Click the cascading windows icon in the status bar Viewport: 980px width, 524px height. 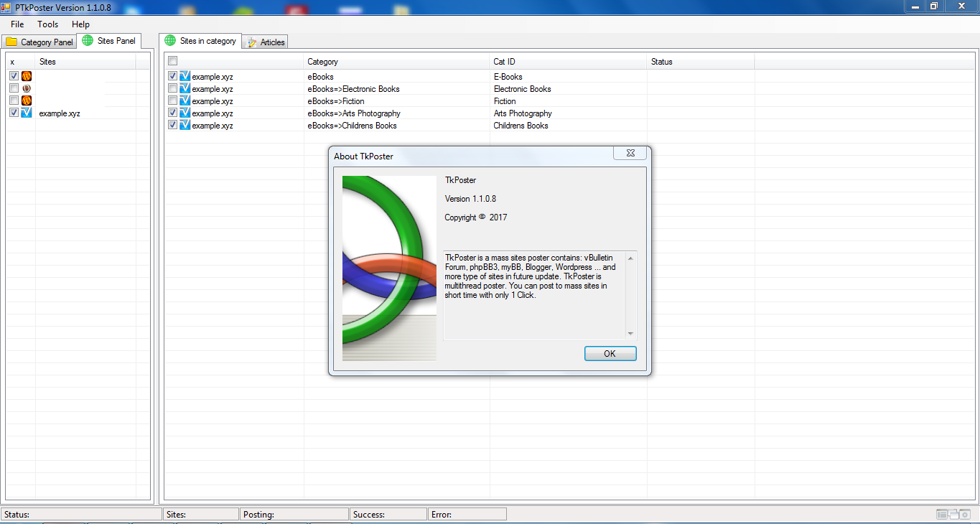click(954, 514)
